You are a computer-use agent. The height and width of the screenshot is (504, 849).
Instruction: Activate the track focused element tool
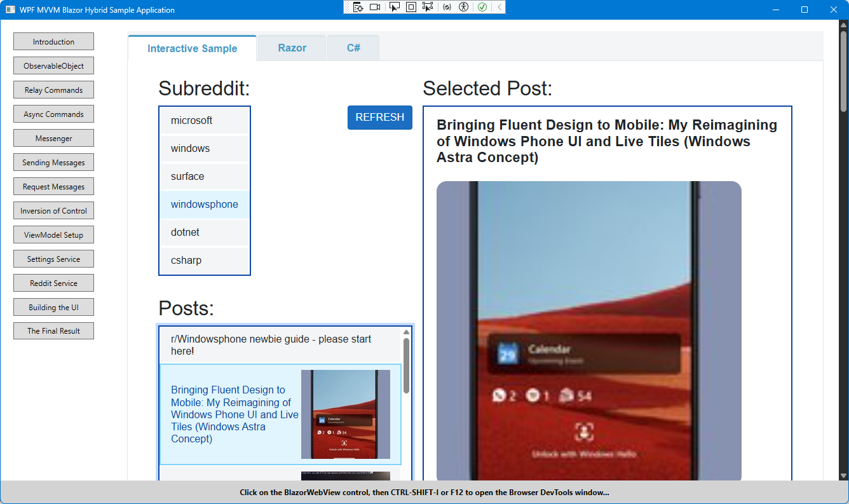click(428, 6)
